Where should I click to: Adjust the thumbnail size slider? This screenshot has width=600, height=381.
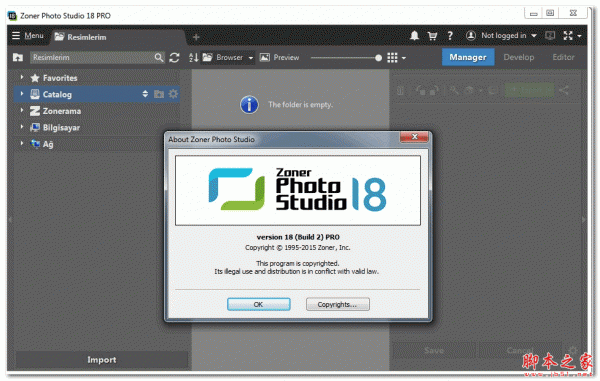point(378,58)
